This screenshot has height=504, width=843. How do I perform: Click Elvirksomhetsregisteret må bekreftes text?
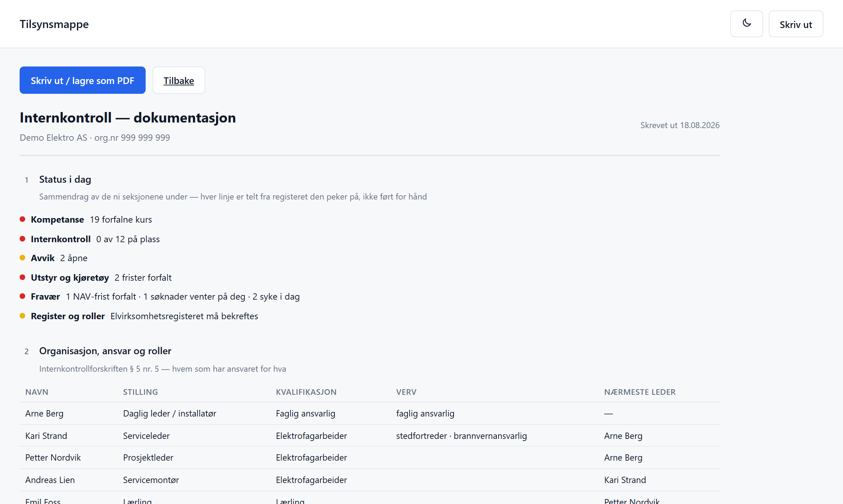pyautogui.click(x=184, y=316)
